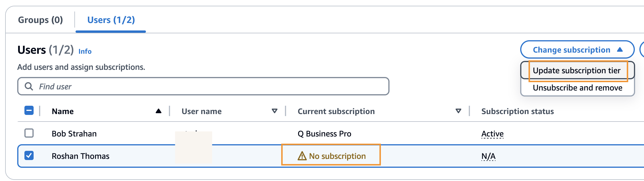This screenshot has height=181, width=644.
Task: Click the Subscription status column header
Action: pos(517,111)
